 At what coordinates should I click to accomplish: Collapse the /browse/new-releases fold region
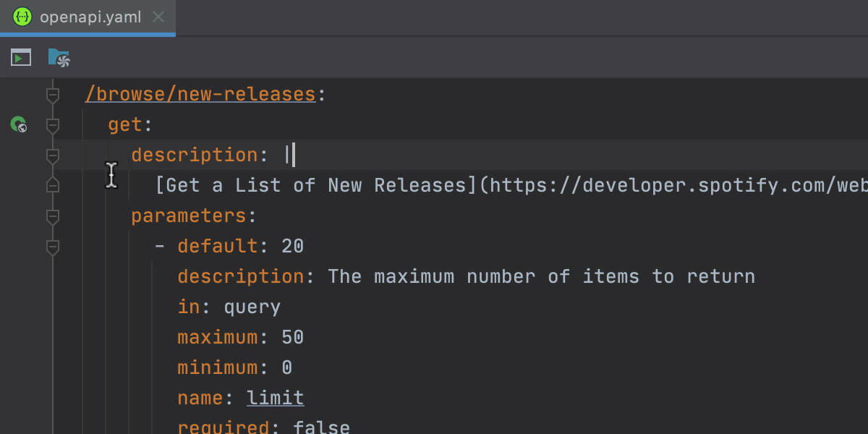[52, 93]
